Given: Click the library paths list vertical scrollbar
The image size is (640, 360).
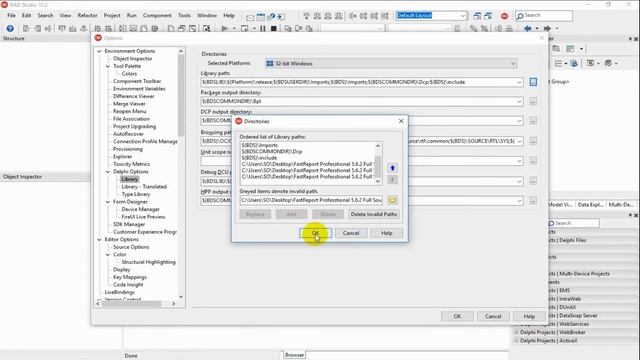Looking at the screenshot, I should pyautogui.click(x=378, y=163).
